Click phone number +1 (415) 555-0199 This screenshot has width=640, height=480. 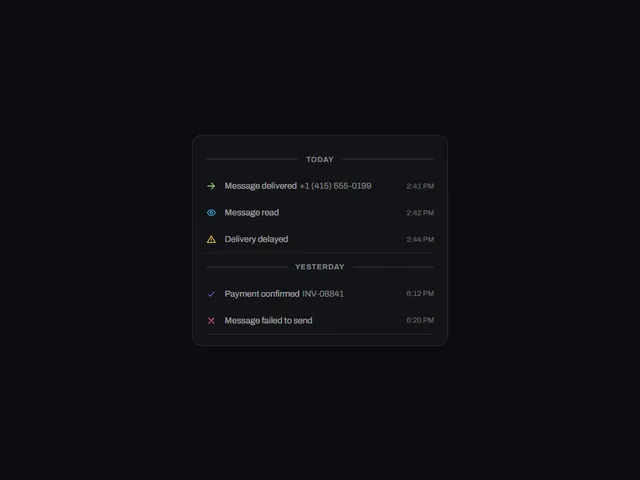pyautogui.click(x=336, y=186)
